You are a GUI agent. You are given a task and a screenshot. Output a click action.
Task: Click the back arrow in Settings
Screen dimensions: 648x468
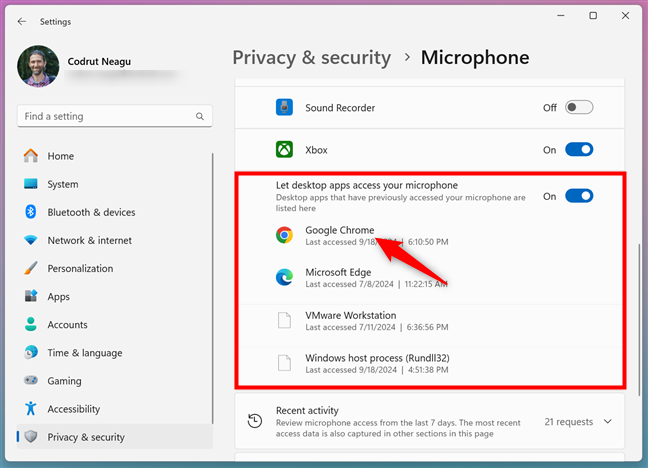click(x=22, y=20)
